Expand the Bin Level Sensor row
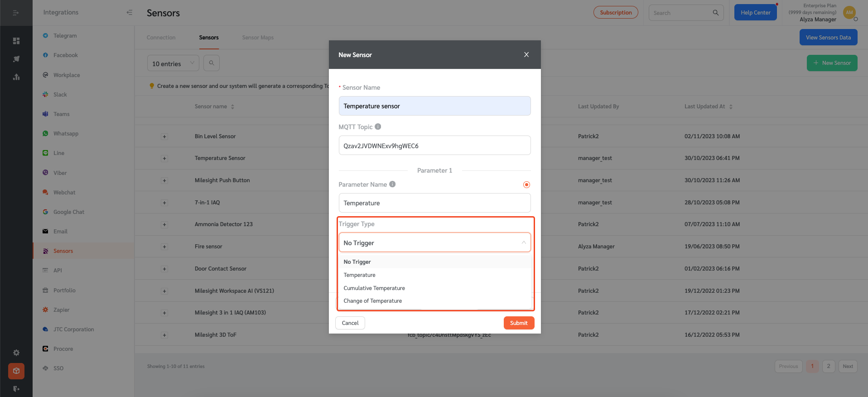 [164, 136]
